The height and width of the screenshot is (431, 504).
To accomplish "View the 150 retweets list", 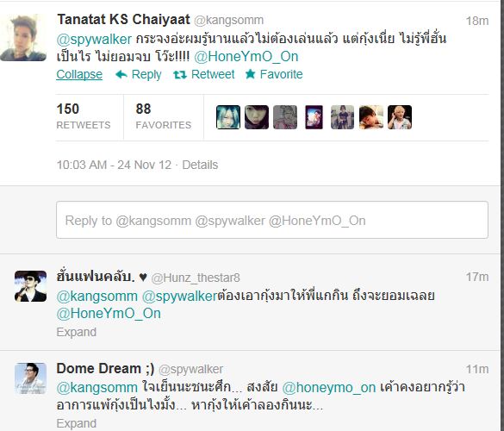I will [x=84, y=116].
